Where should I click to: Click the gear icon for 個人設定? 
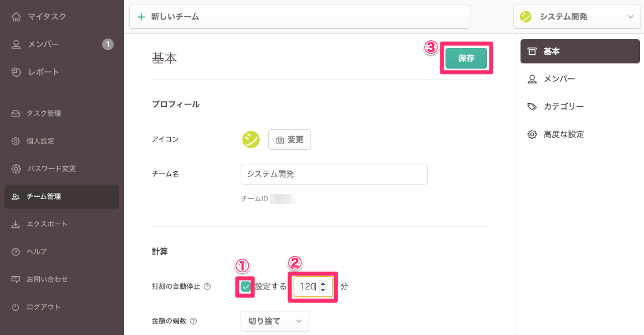click(x=16, y=141)
